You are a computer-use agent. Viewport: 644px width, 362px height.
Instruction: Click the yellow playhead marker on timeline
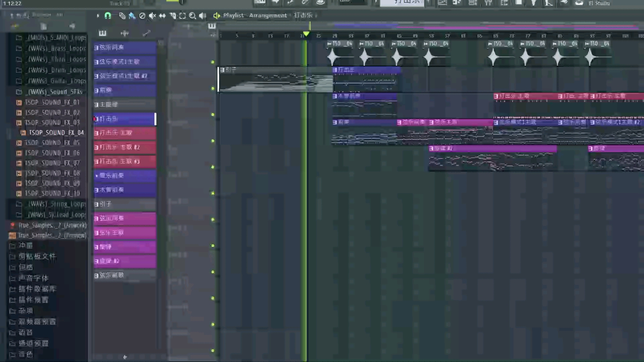point(306,35)
